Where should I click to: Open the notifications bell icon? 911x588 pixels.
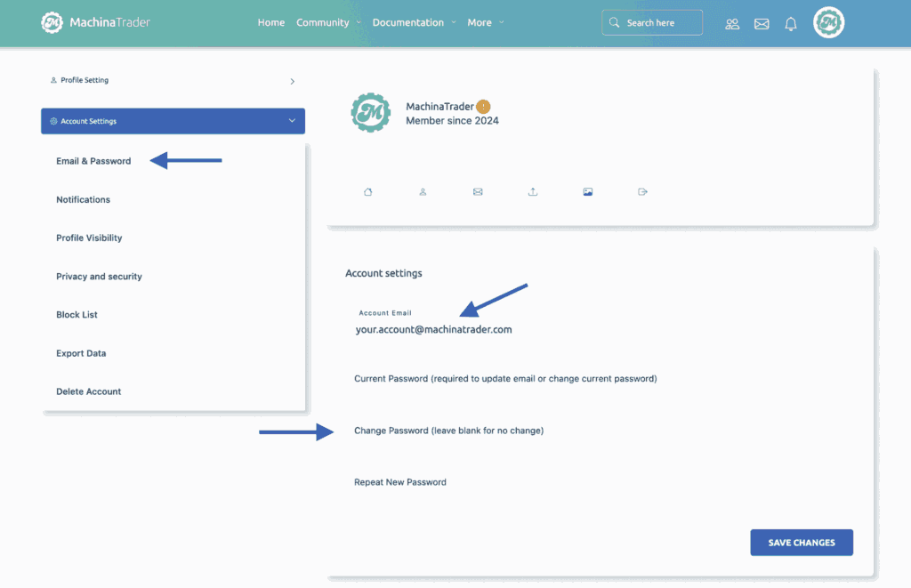pos(791,24)
